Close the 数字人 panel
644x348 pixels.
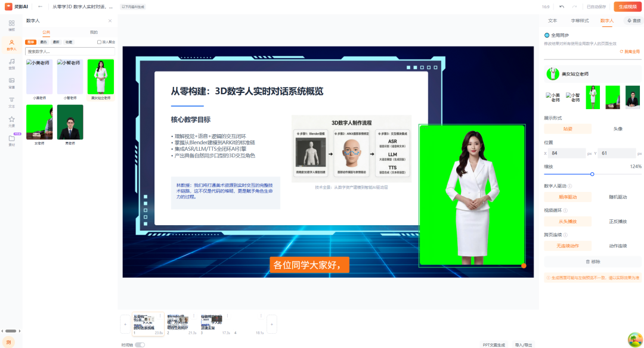coord(110,20)
